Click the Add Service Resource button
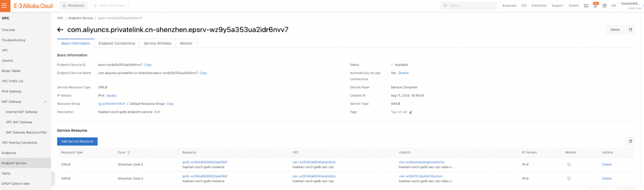Screen dimensions: 644x190 pos(77,141)
